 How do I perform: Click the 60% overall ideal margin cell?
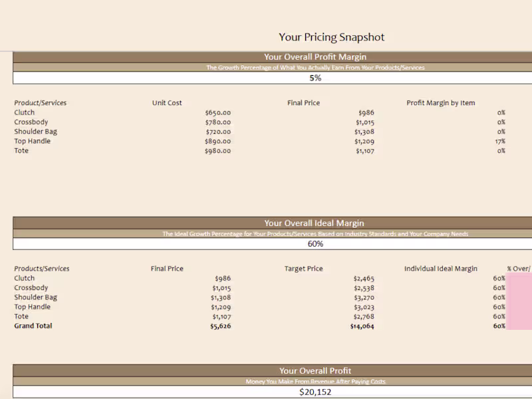pyautogui.click(x=315, y=244)
